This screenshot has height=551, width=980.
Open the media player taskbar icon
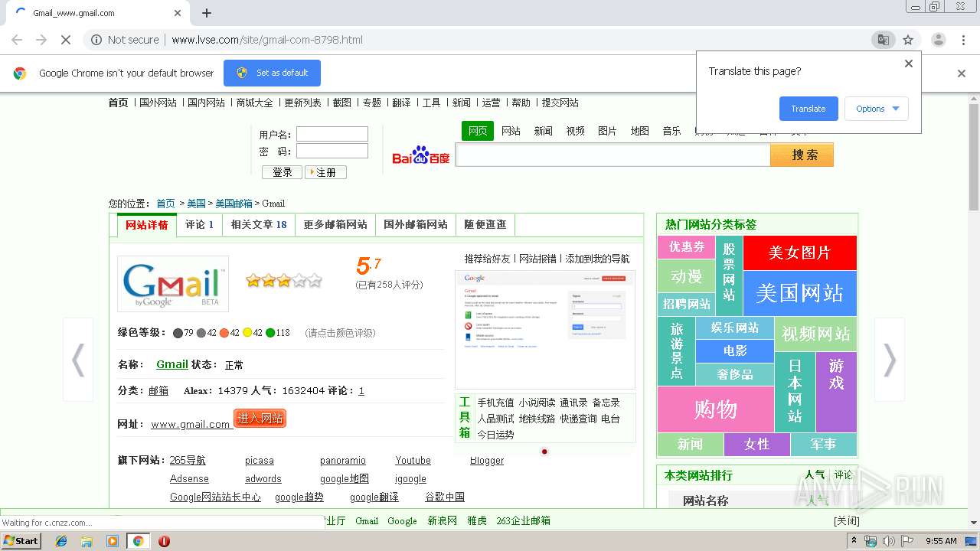[x=113, y=541]
